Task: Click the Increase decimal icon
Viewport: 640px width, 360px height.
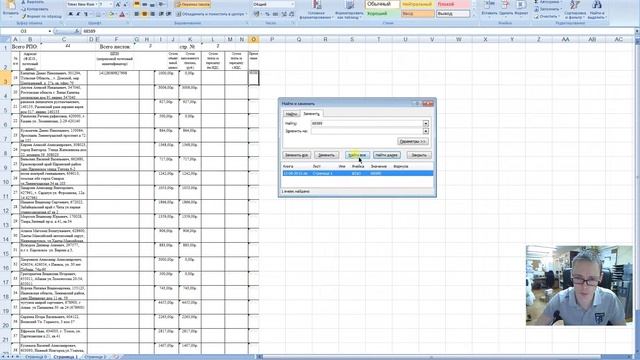Action: click(x=284, y=14)
